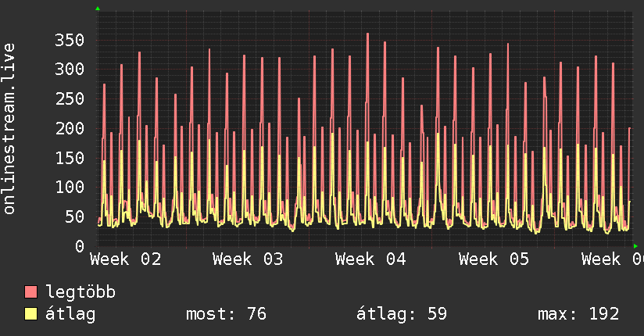Screen dimensions: 644x336
Task: Click the onlinestream.live vertical axis title
Action: [10, 129]
